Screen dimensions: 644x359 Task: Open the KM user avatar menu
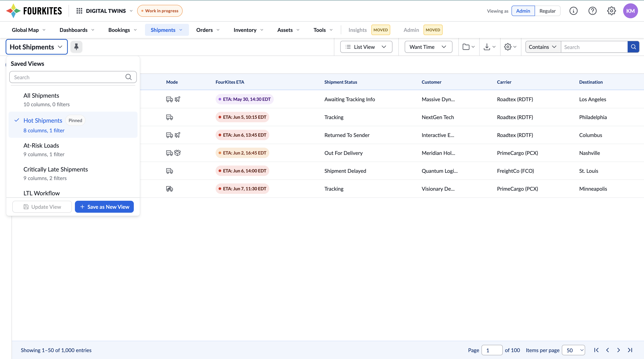(x=630, y=11)
